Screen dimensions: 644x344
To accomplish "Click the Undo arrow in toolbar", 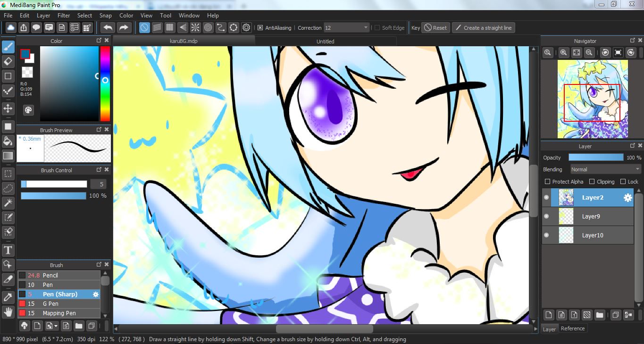I will [108, 28].
